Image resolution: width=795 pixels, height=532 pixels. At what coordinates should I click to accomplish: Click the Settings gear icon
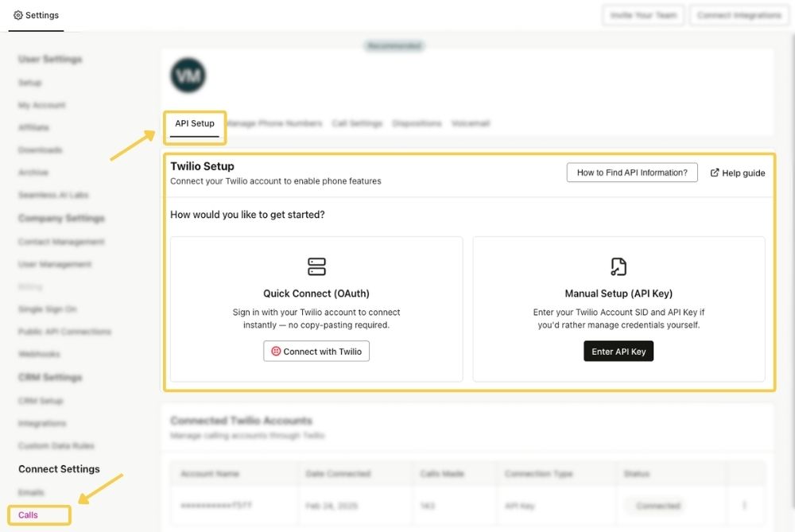coord(18,15)
